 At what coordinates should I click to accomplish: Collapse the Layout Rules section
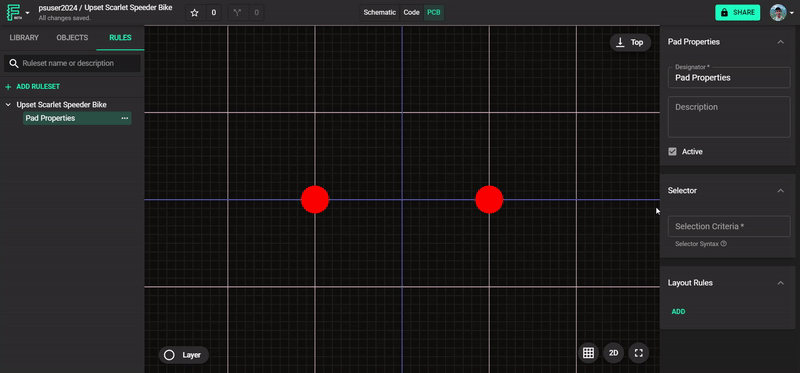click(x=781, y=283)
